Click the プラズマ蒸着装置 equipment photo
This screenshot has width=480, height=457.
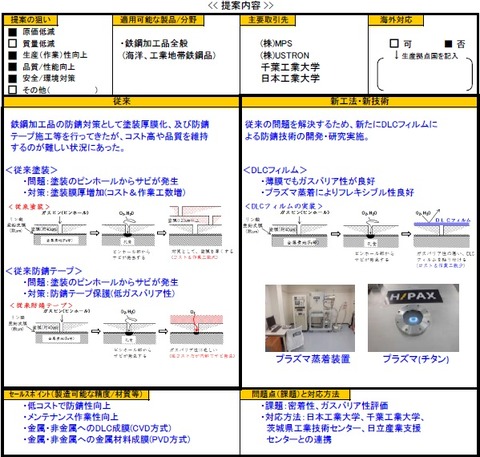coord(310,318)
